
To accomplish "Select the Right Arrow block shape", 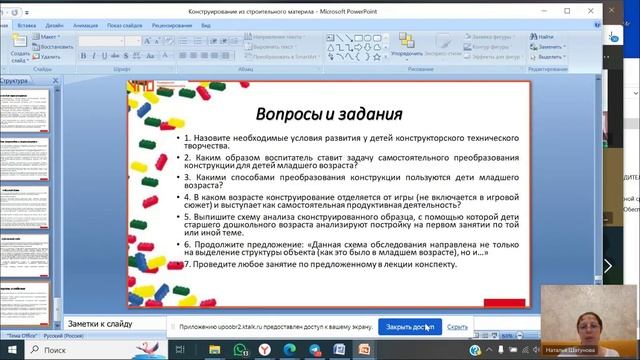I will 358,47.
